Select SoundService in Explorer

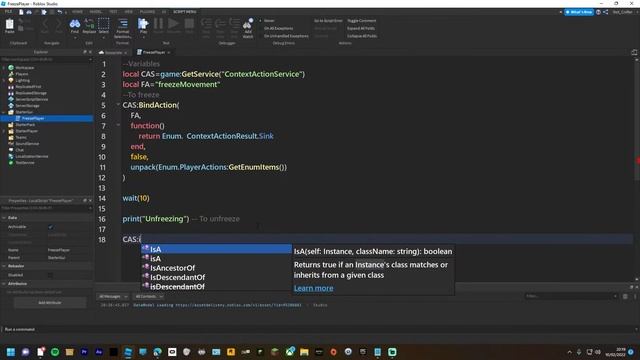27,144
